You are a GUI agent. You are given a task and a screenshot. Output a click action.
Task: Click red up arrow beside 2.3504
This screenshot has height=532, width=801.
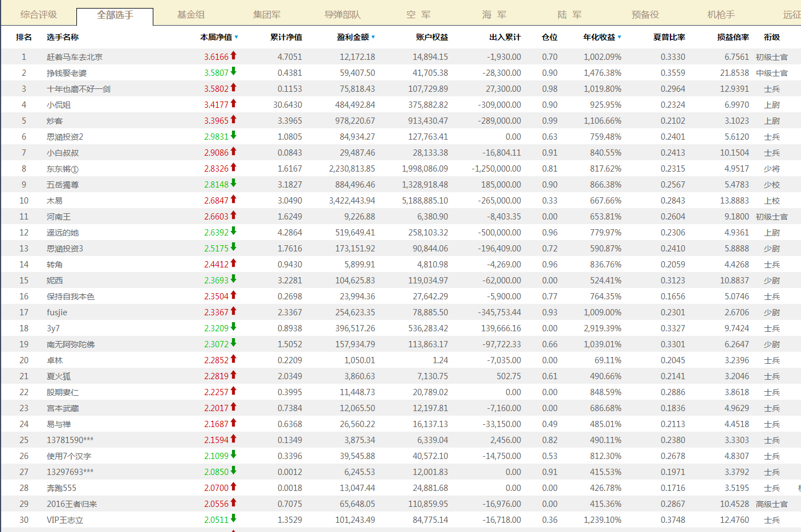pyautogui.click(x=233, y=295)
